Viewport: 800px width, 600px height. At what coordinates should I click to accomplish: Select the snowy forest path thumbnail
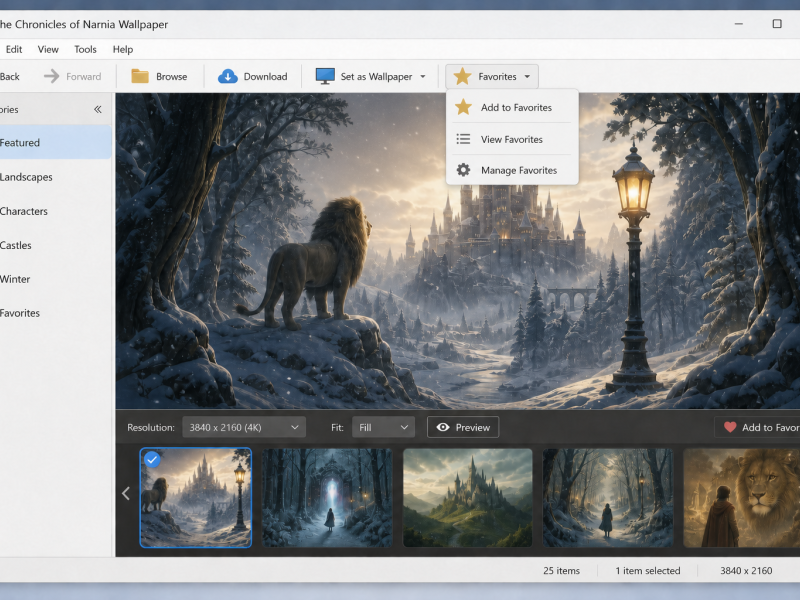click(608, 497)
